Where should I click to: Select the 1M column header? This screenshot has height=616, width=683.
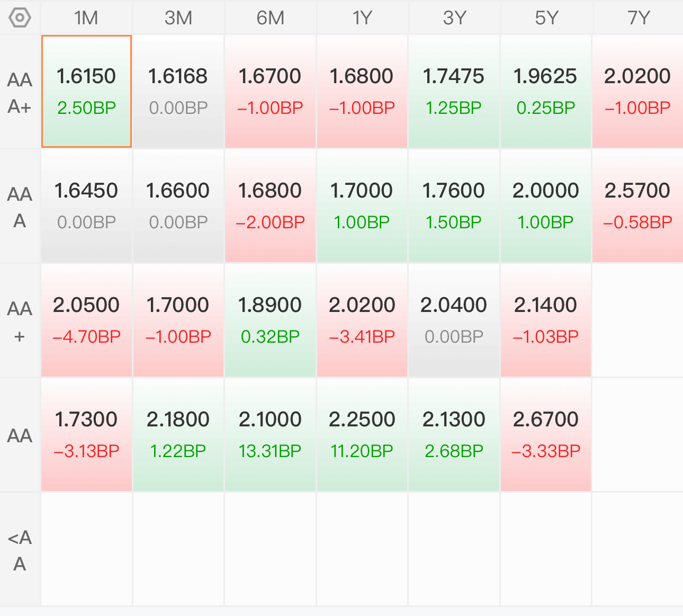click(86, 18)
